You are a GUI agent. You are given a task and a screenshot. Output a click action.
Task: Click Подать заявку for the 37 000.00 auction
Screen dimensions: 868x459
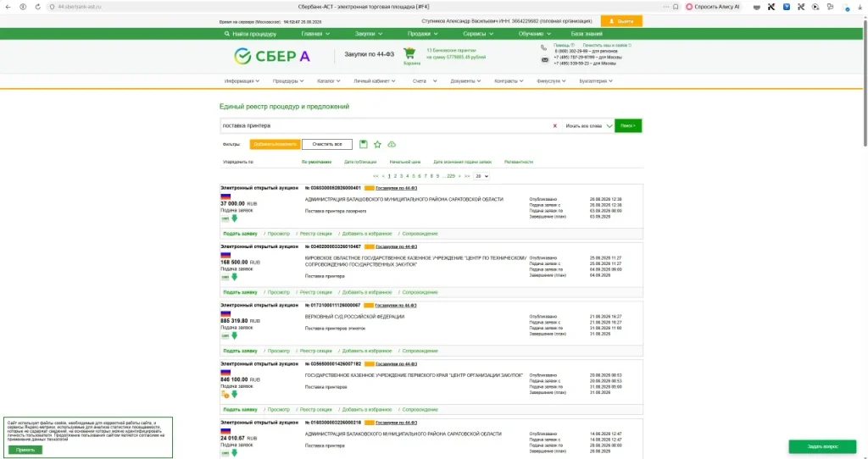pos(240,234)
